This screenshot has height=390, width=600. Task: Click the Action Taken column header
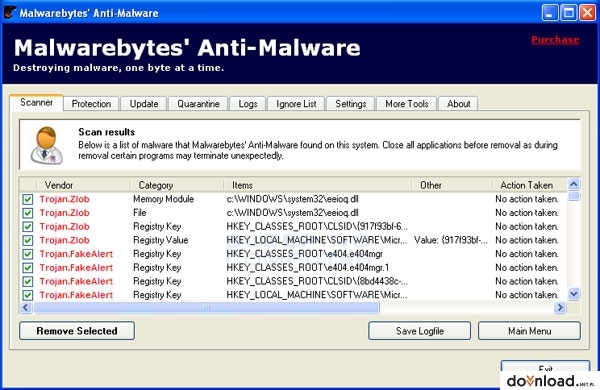pos(529,185)
